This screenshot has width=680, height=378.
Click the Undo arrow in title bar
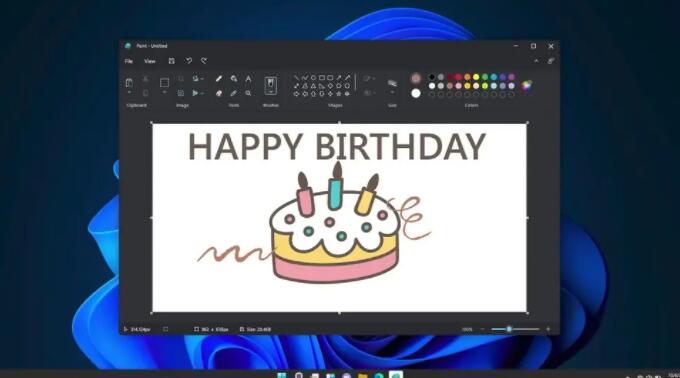point(189,61)
